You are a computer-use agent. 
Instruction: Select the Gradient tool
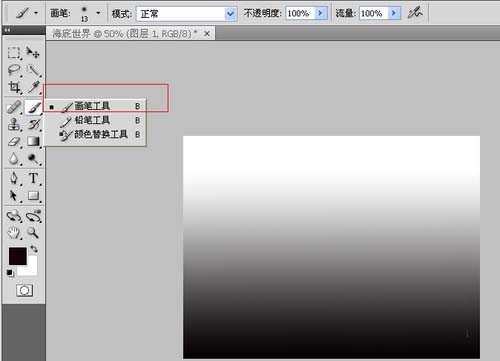pos(33,141)
